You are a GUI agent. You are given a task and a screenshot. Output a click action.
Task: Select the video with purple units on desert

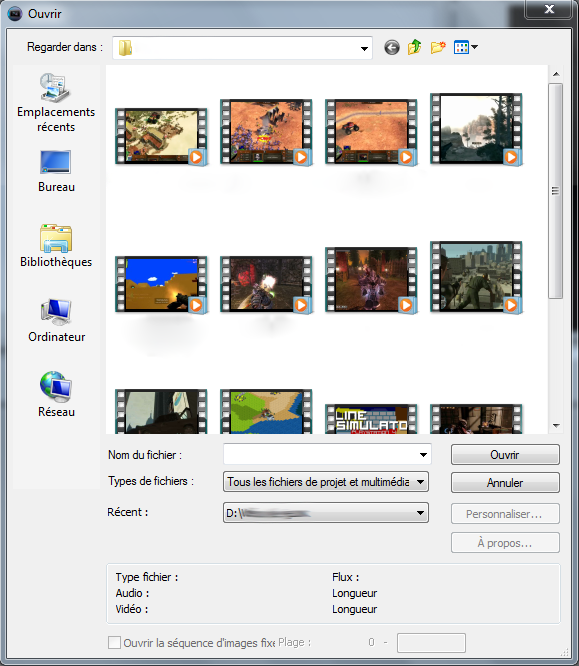tap(266, 132)
